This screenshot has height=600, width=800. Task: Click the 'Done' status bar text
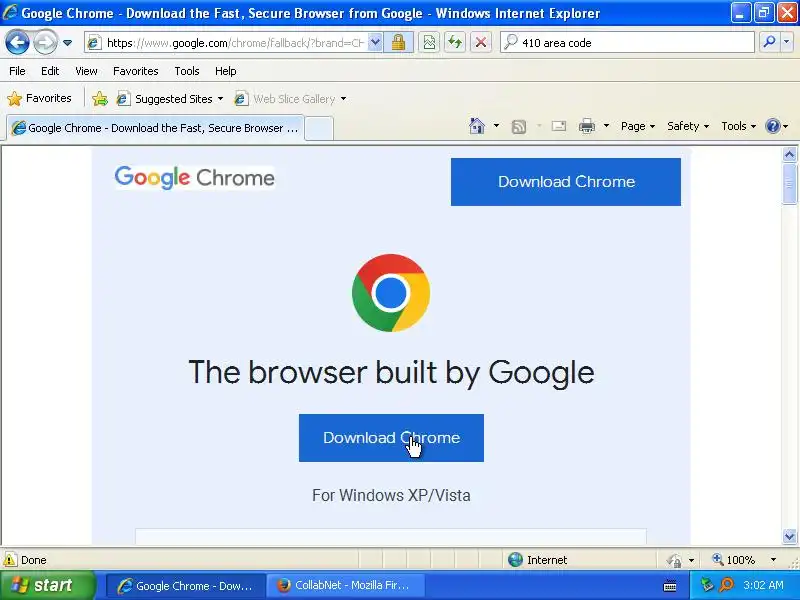(x=34, y=560)
